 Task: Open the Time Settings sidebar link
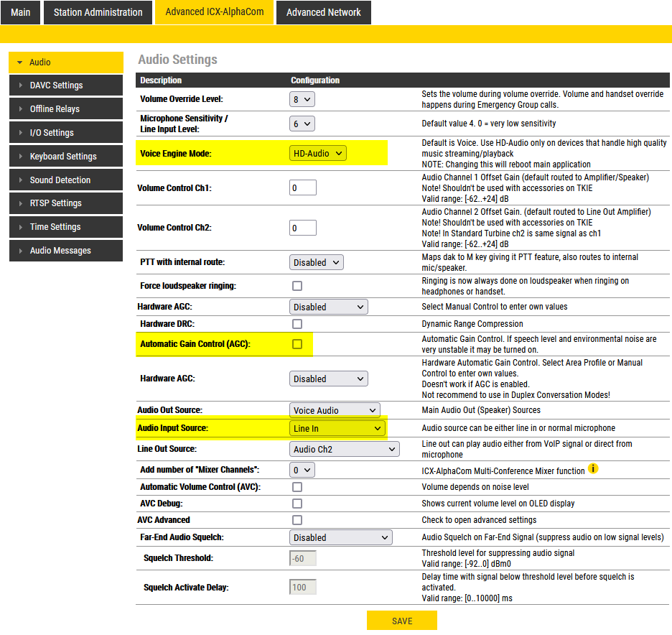[x=55, y=227]
